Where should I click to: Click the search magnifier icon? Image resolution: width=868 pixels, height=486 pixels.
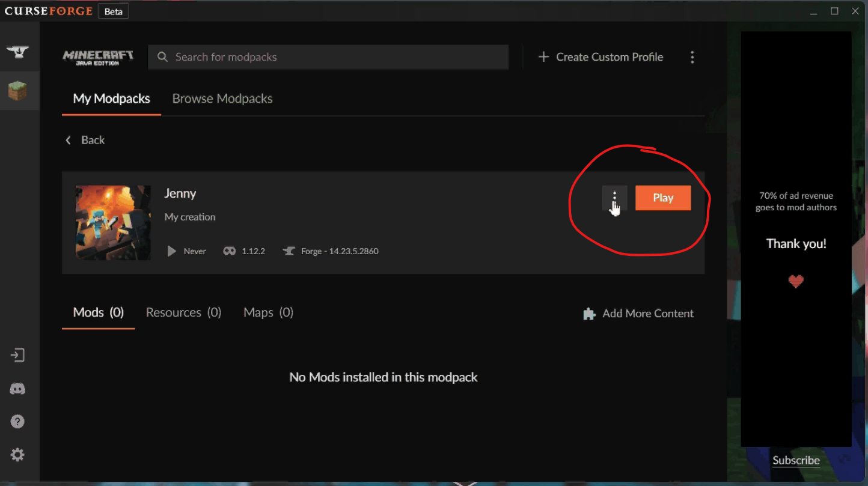(162, 57)
